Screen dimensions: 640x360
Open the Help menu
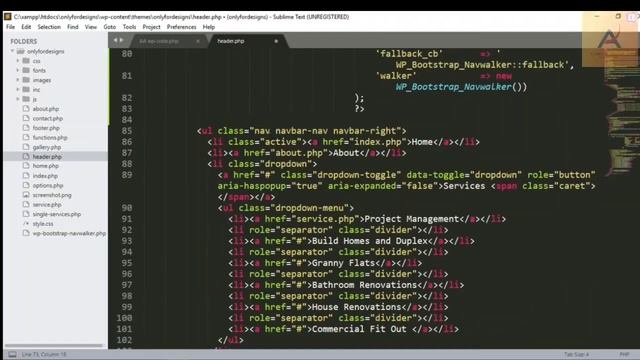point(209,27)
